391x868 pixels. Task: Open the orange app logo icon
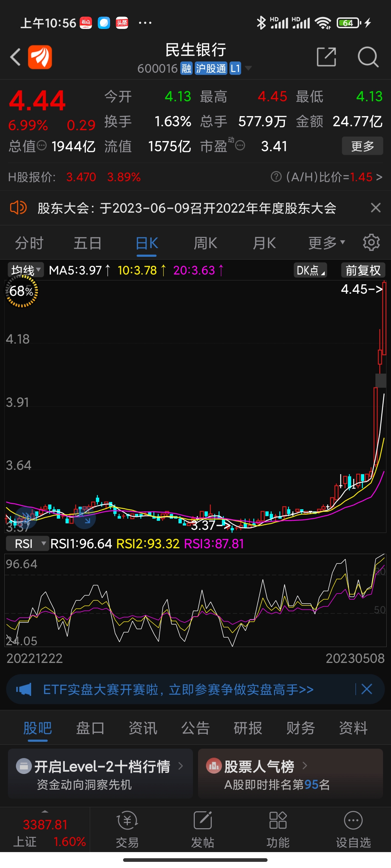coord(40,57)
